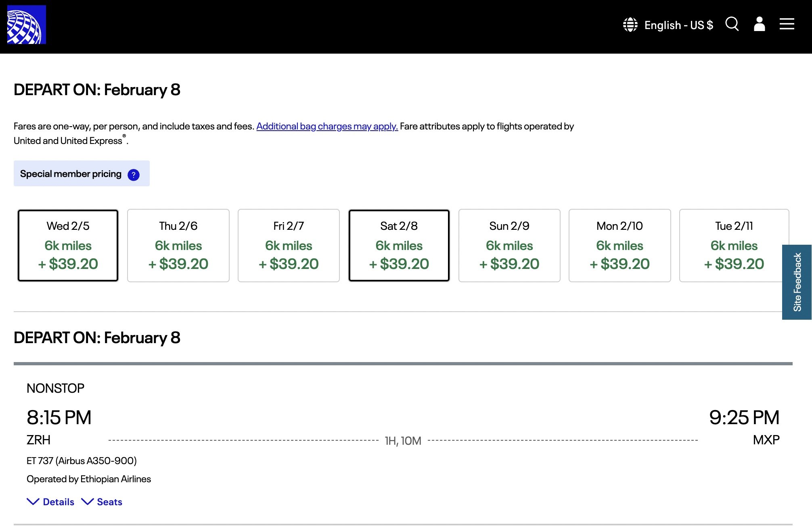
Task: Click the United globe logo
Action: tap(27, 25)
